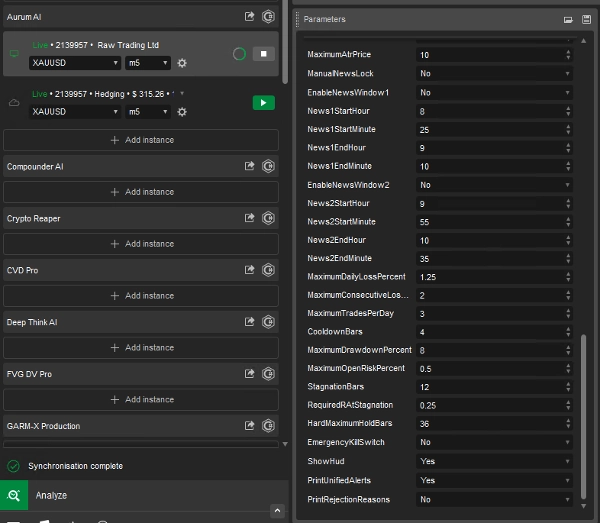Open the EnableNewsWindow2 dropdown

494,185
